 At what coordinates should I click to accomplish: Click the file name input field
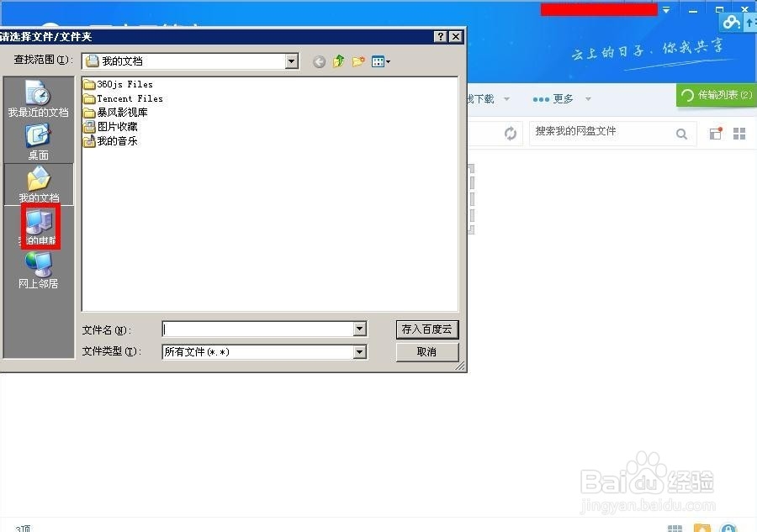click(257, 329)
